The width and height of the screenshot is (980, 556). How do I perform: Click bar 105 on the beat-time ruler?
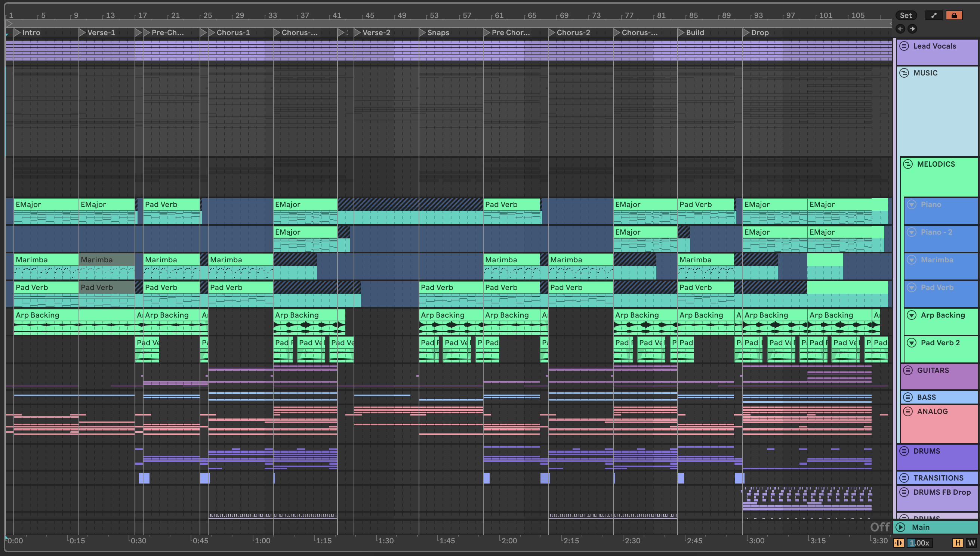858,15
